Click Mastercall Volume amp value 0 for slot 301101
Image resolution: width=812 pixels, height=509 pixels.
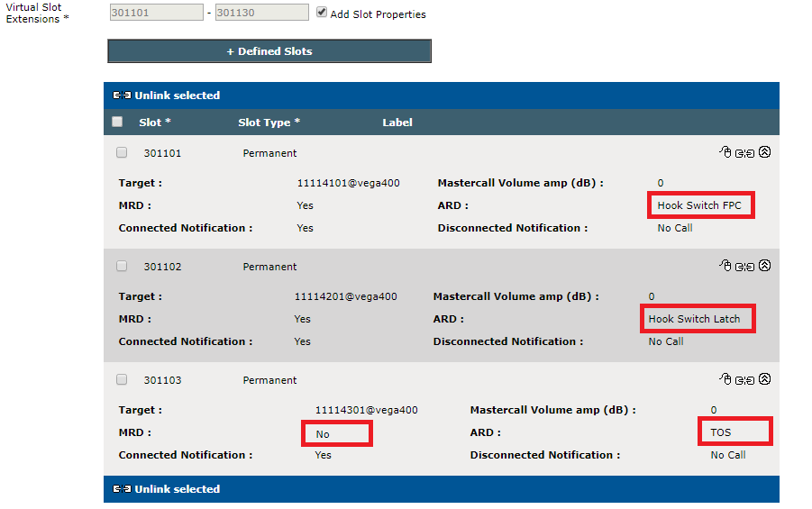tap(661, 183)
